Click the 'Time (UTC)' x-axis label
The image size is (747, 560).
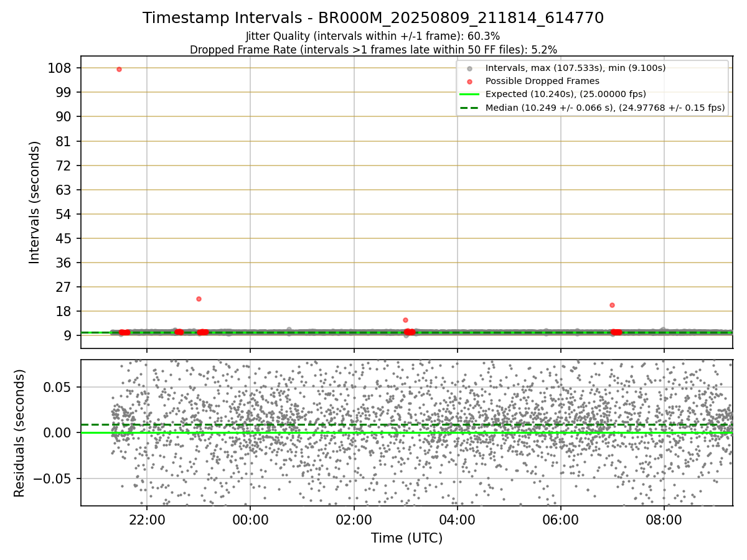click(x=406, y=538)
